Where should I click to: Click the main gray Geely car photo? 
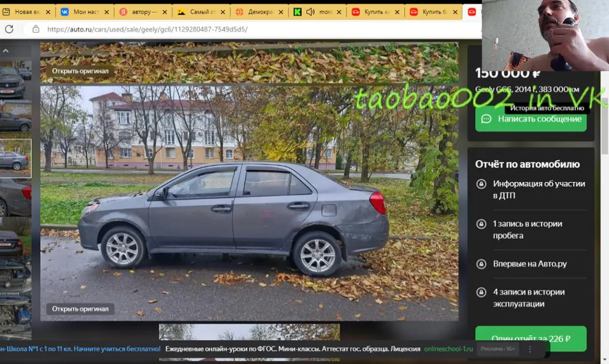tap(249, 203)
